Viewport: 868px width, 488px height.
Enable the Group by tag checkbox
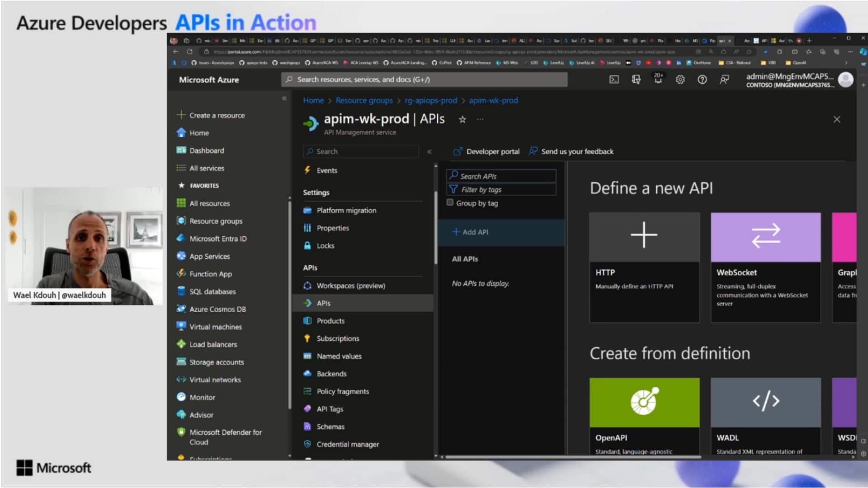click(450, 202)
